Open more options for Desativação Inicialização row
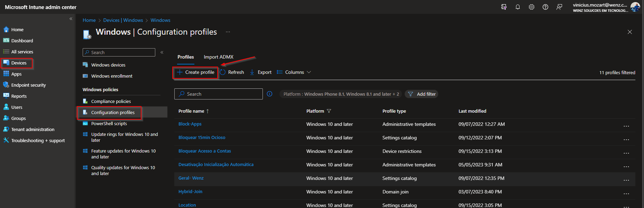This screenshot has height=208, width=644. (626, 167)
